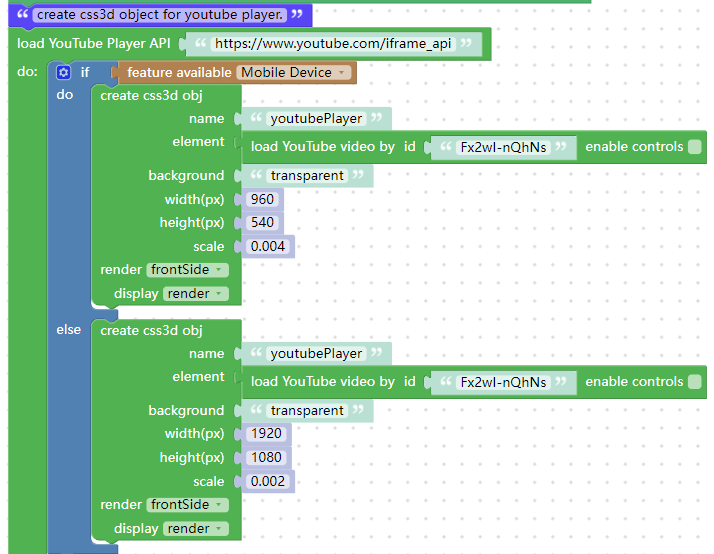
Task: Edit transparent background value in else block
Action: point(307,411)
